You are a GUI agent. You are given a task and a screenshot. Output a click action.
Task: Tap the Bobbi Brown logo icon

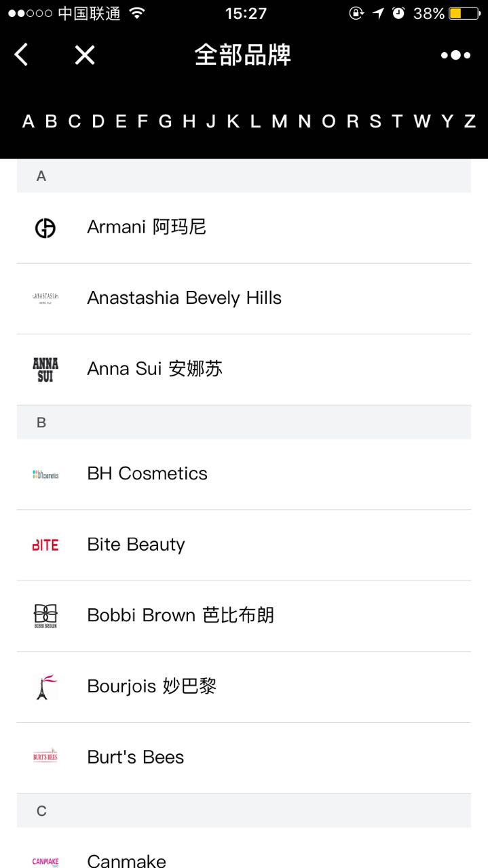(x=45, y=616)
